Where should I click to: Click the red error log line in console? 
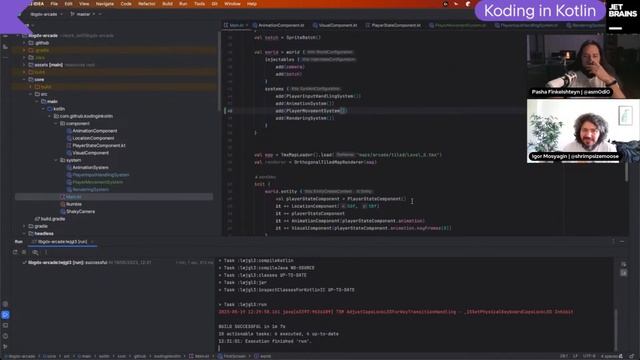point(396,312)
